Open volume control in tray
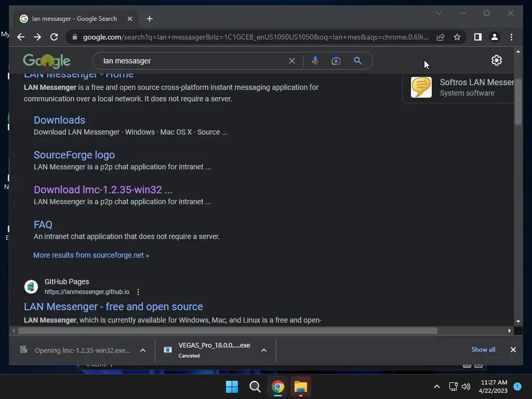532x399 pixels. point(466,387)
